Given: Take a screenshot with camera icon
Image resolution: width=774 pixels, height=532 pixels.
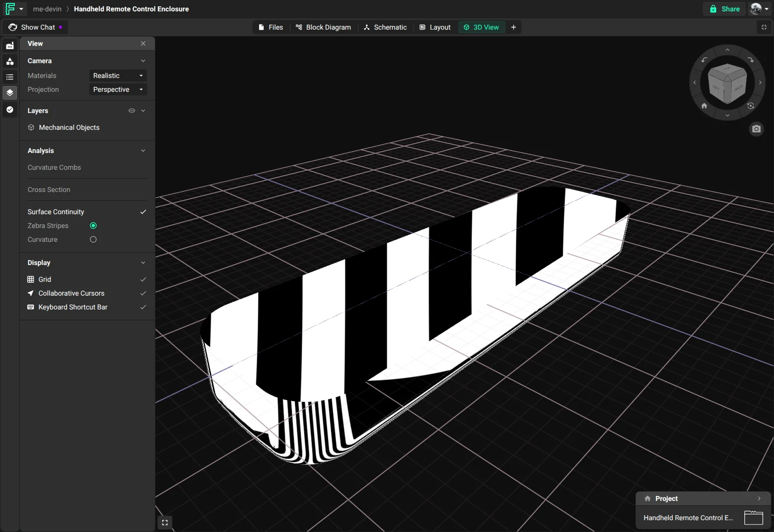Looking at the screenshot, I should point(756,129).
